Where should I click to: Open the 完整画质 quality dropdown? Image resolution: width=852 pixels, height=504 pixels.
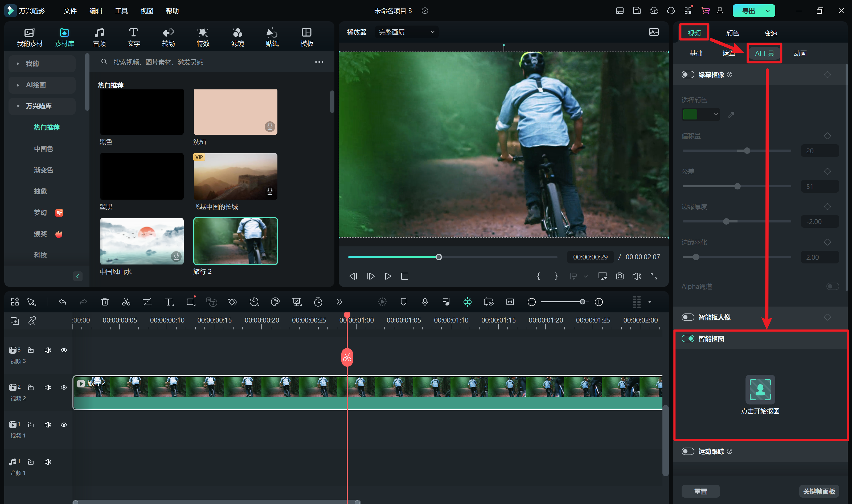[407, 32]
